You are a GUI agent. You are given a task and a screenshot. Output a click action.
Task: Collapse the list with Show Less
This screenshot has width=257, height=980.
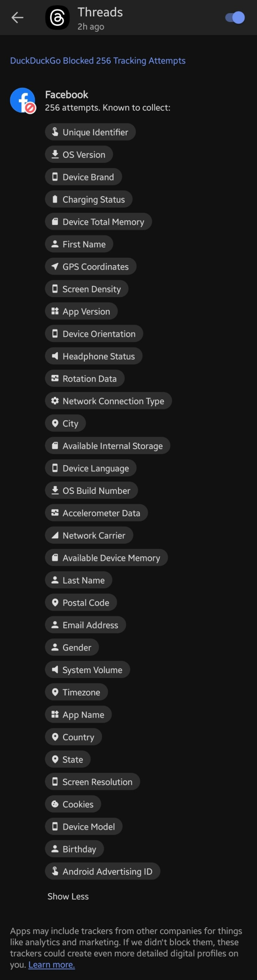(68, 896)
